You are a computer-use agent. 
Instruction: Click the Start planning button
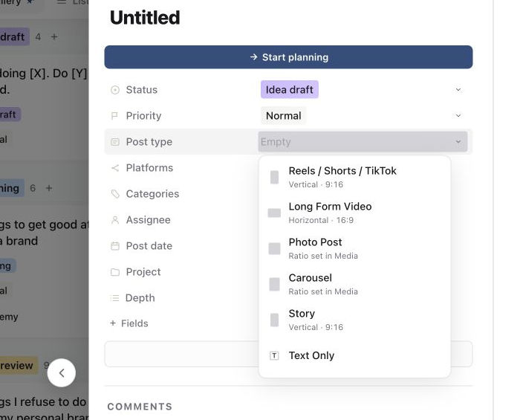pyautogui.click(x=288, y=57)
